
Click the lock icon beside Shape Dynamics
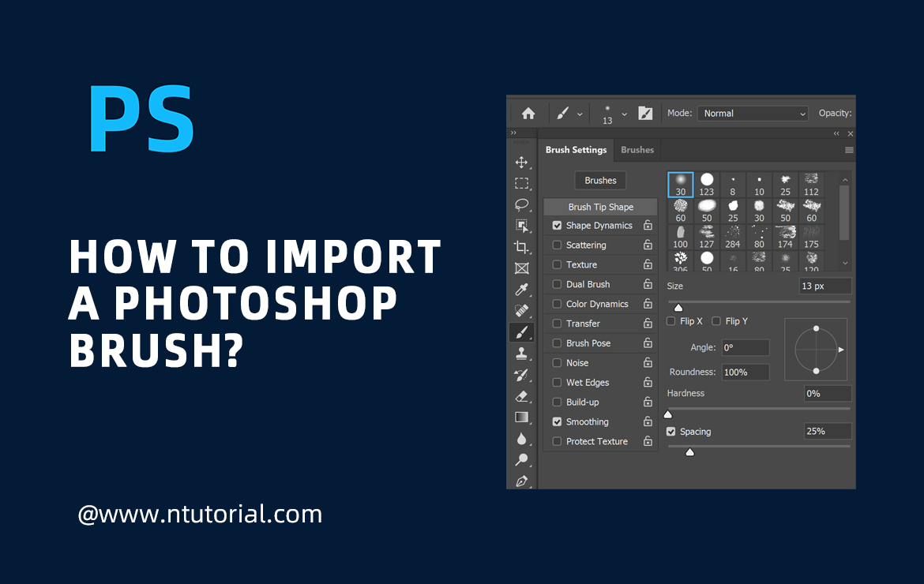tap(648, 226)
